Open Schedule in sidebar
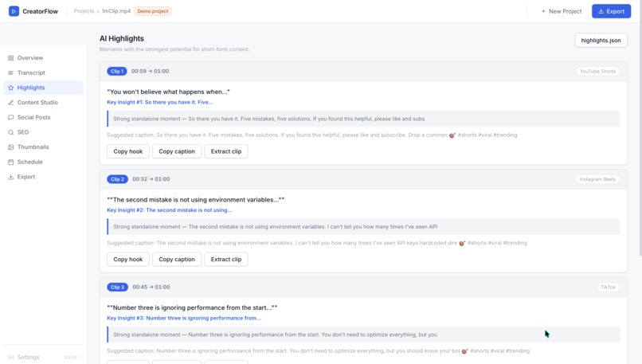This screenshot has height=364, width=642. coord(43,162)
